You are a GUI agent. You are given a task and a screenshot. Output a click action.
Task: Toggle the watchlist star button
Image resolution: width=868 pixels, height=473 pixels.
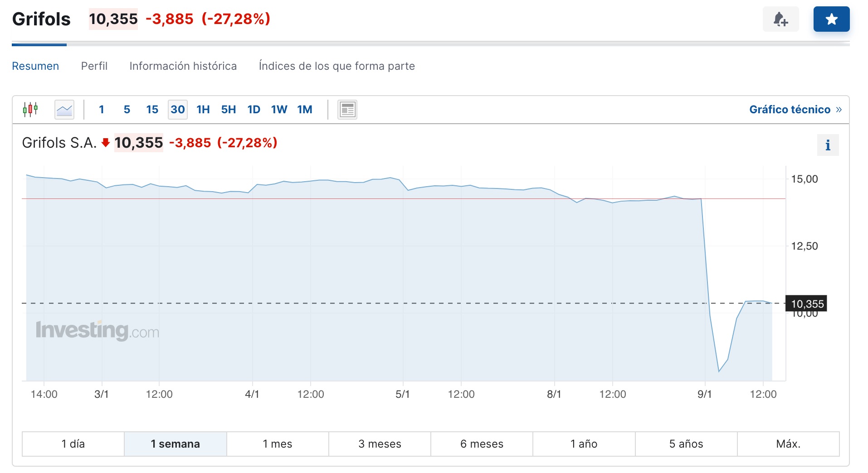tap(831, 19)
